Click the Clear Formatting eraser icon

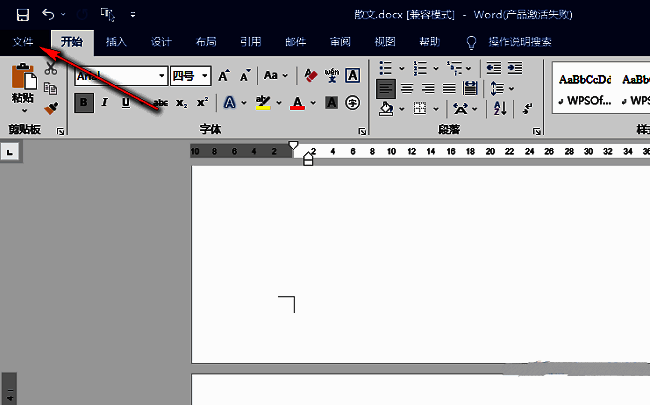(x=310, y=76)
